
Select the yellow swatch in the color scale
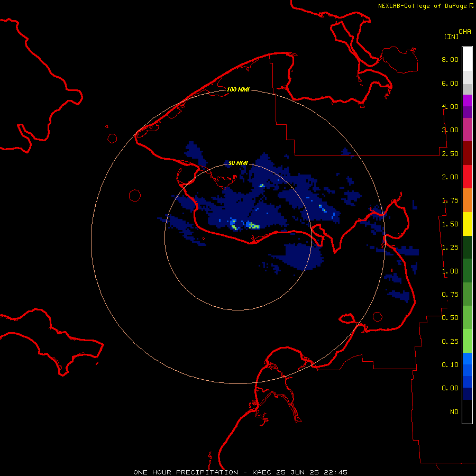coord(467,224)
